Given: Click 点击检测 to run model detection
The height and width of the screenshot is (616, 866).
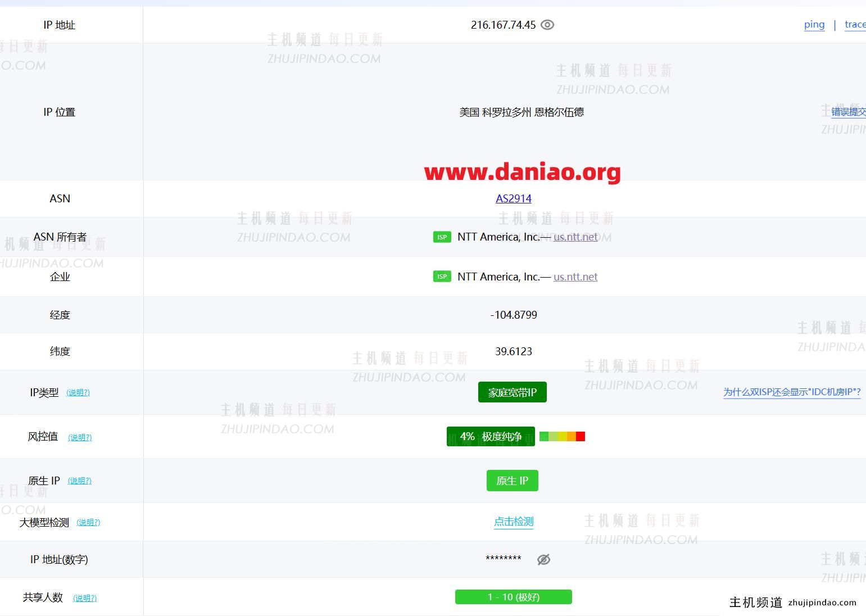Looking at the screenshot, I should tap(513, 522).
